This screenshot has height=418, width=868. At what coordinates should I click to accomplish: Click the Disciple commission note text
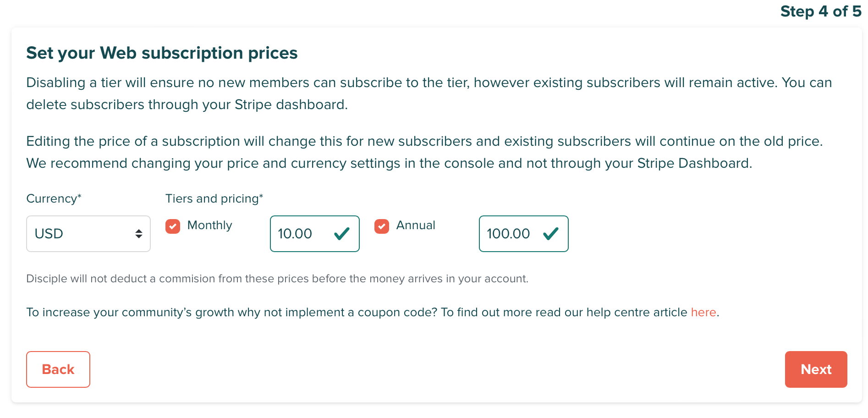(277, 279)
